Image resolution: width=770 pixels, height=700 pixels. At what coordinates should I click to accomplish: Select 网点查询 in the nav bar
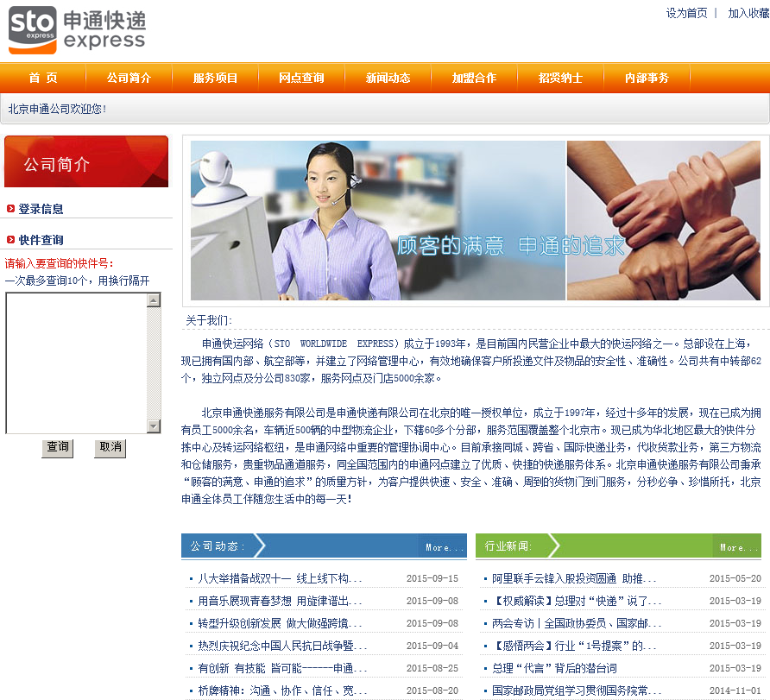(x=301, y=78)
